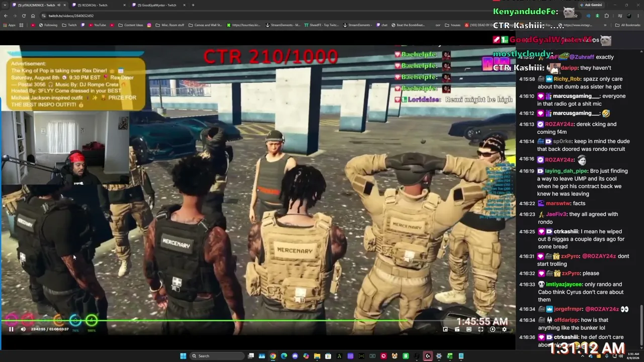Go back to the previous page
This screenshot has height=362, width=644.
coord(6,16)
